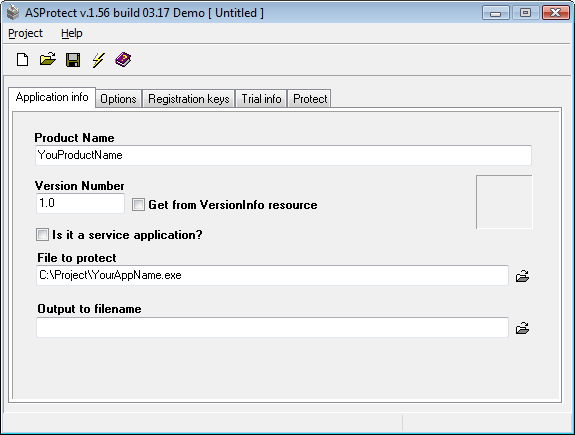Enable Get from VersionInfo resource checkbox
575x435 pixels.
138,204
